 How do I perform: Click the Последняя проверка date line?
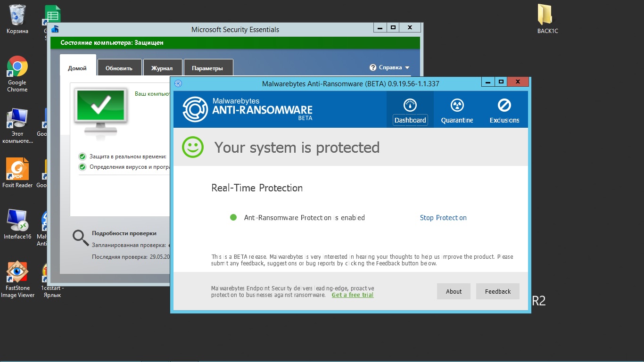[131, 257]
